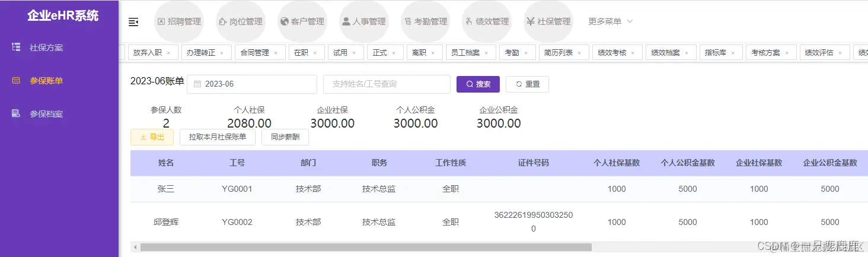Click the 工号 column header
This screenshot has width=868, height=257.
click(237, 163)
